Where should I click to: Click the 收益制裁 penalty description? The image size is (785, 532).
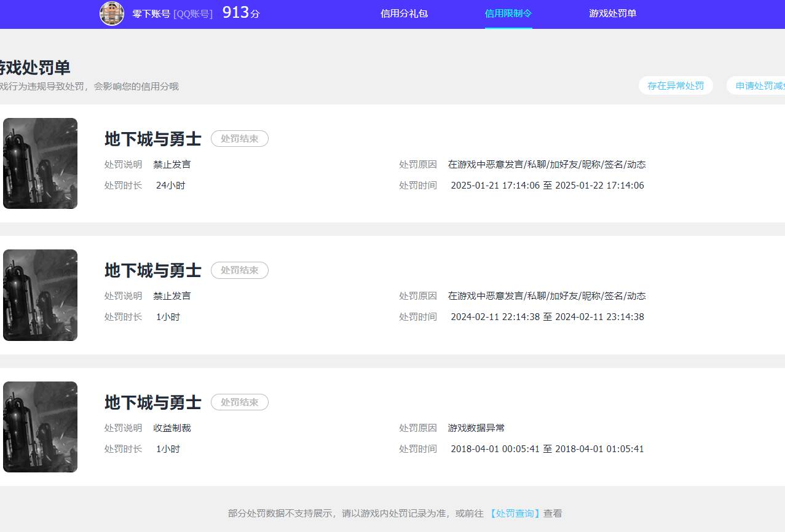point(172,428)
